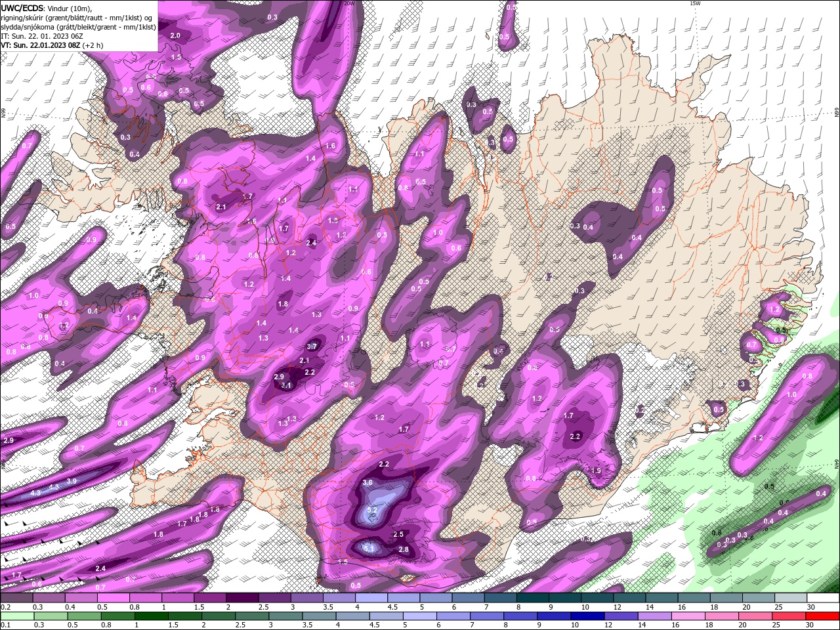Select the rain legend swatch between 5 and 6
840x630 pixels.
tap(419, 616)
